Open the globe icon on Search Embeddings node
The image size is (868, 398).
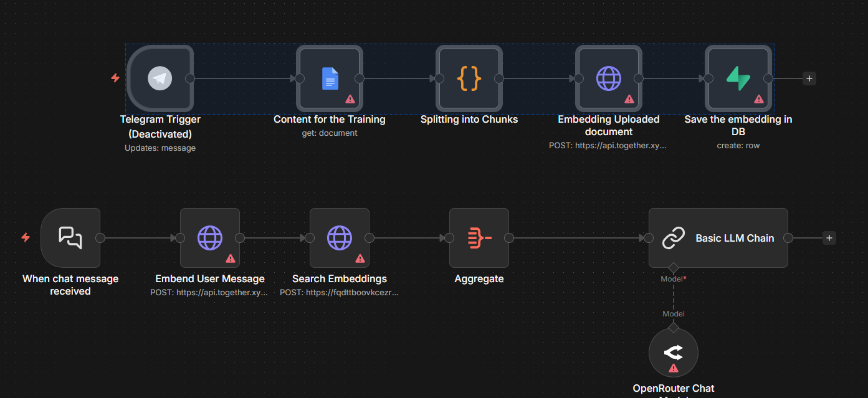pyautogui.click(x=340, y=237)
